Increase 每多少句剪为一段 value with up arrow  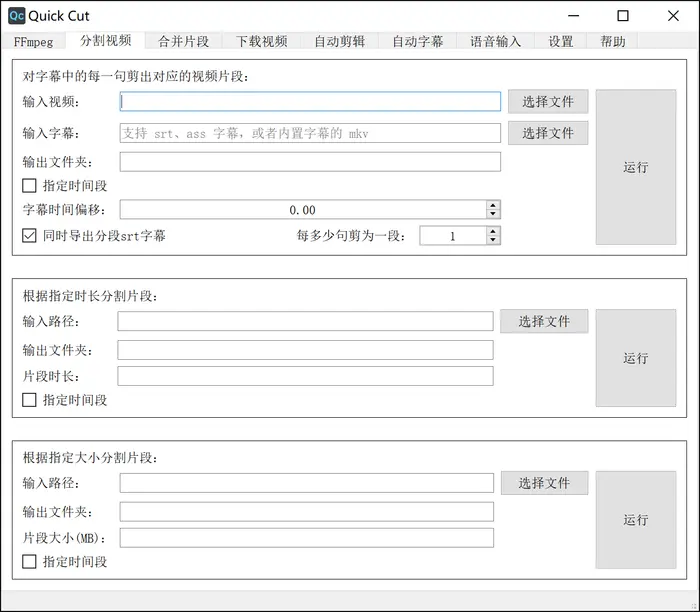click(492, 231)
